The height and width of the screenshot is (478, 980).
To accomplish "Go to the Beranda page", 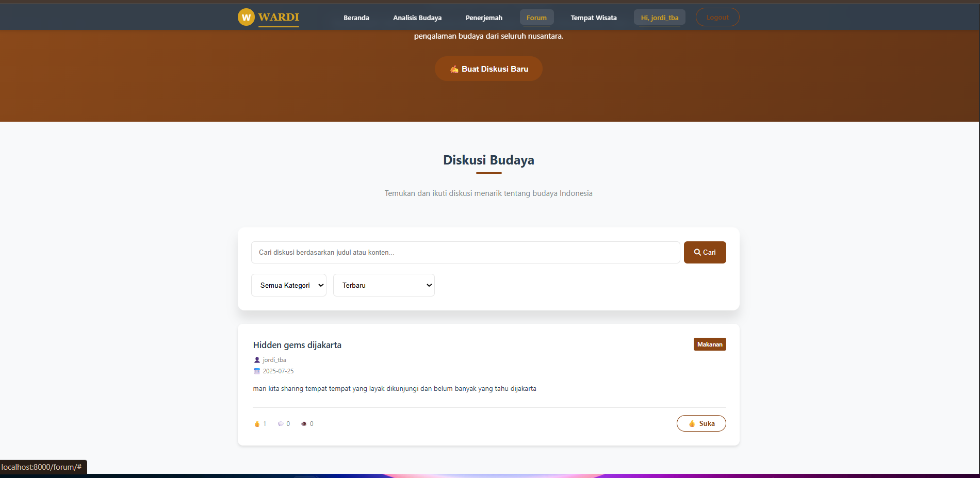I will pos(356,18).
